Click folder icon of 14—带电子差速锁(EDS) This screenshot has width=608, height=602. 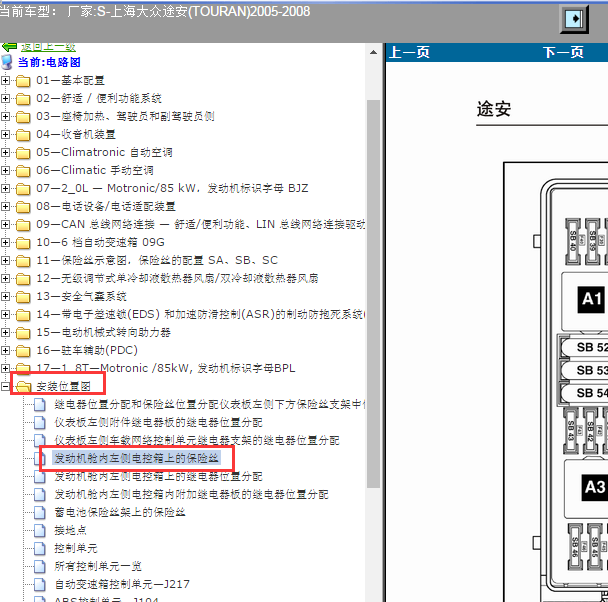[x=23, y=314]
